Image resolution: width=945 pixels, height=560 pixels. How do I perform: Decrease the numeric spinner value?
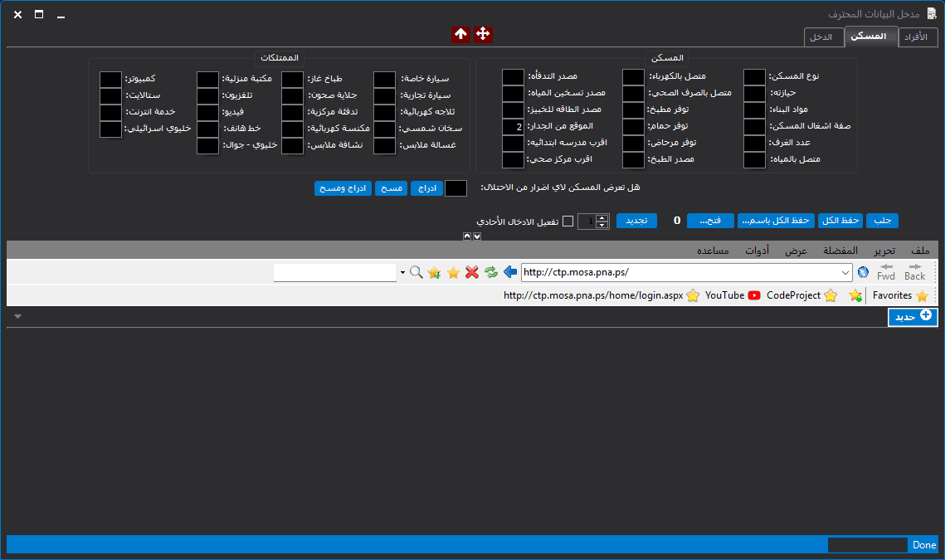pos(602,225)
